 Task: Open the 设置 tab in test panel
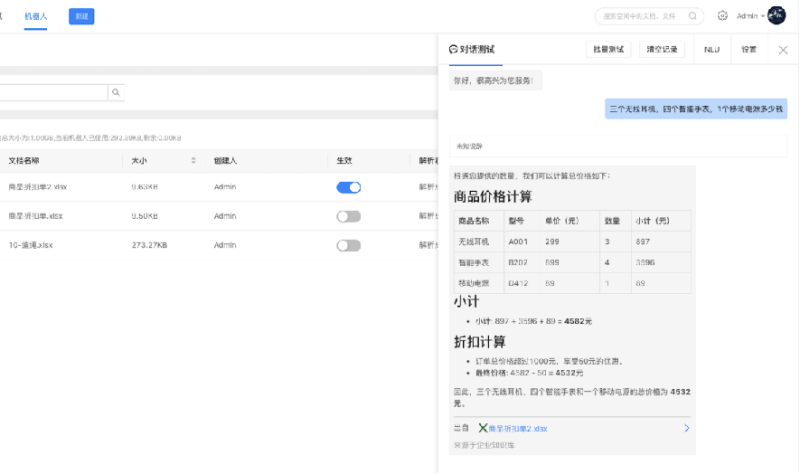[x=748, y=49]
